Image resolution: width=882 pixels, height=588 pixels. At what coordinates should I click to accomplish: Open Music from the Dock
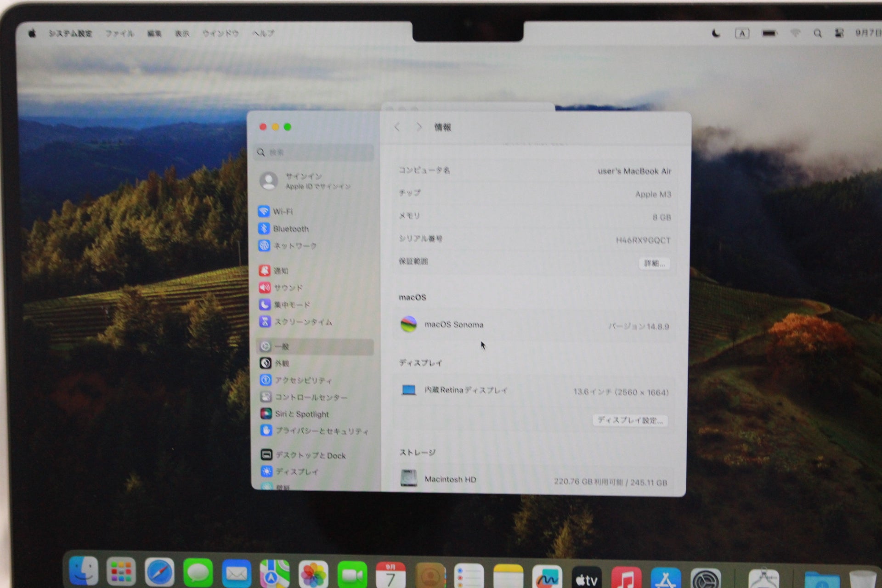[626, 578]
